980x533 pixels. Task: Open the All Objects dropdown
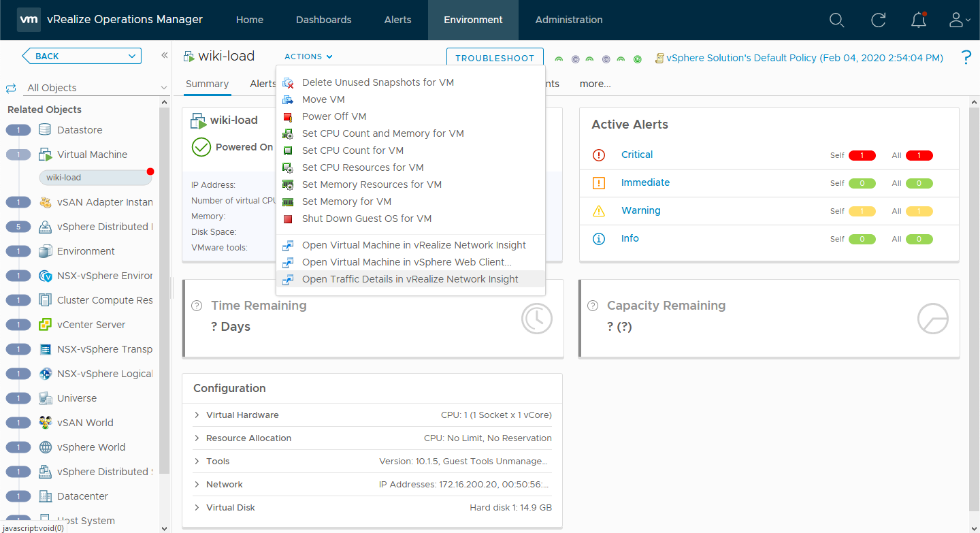coord(163,88)
